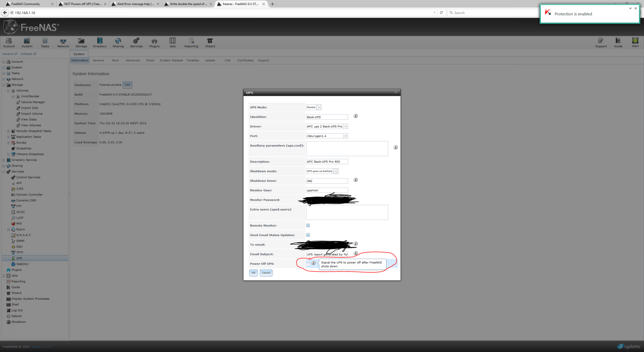Switch to the Advanced tab
Image resolution: width=644 pixels, height=352 pixels.
tap(132, 60)
